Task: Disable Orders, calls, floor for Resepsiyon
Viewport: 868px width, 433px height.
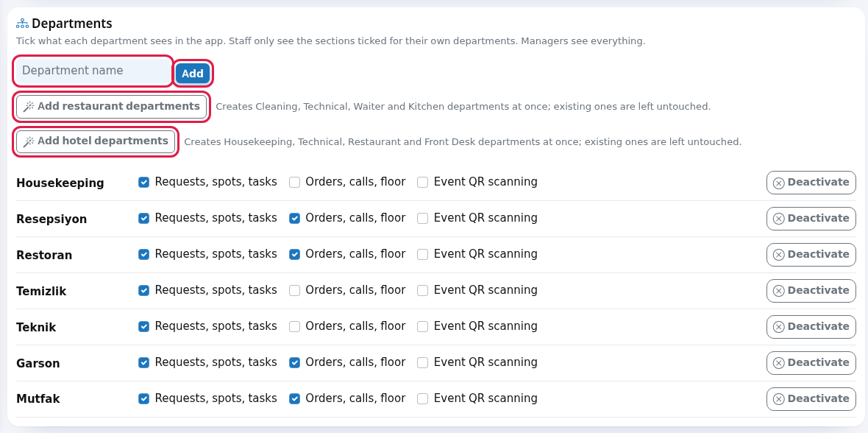Action: [x=294, y=219]
